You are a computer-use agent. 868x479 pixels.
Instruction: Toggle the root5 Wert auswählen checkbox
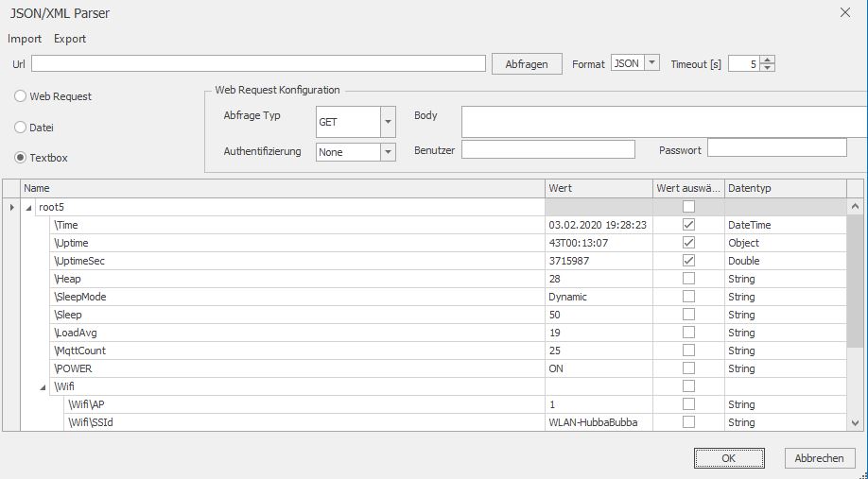point(688,207)
